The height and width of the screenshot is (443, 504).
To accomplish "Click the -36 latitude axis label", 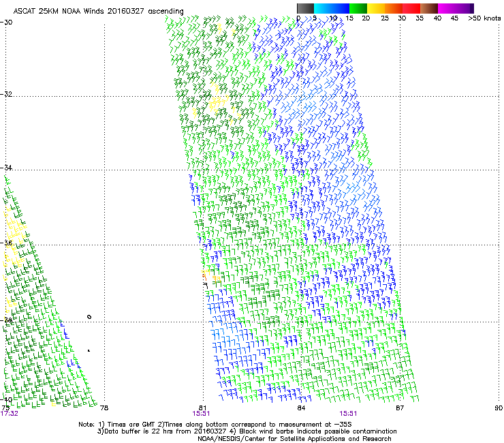I will pos(6,243).
